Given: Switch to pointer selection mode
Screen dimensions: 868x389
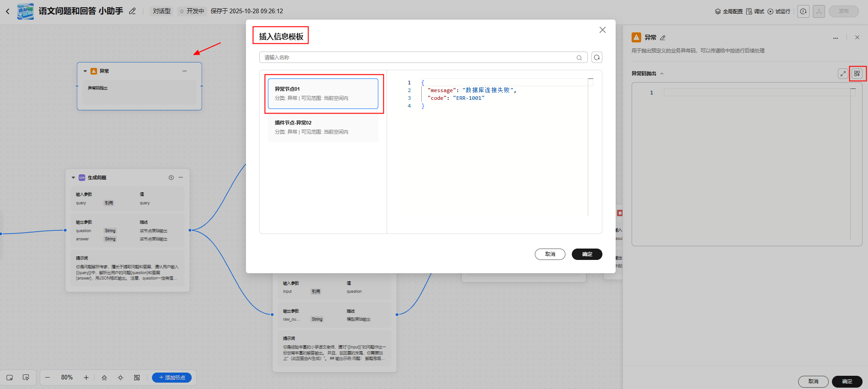Looking at the screenshot, I should (26, 378).
